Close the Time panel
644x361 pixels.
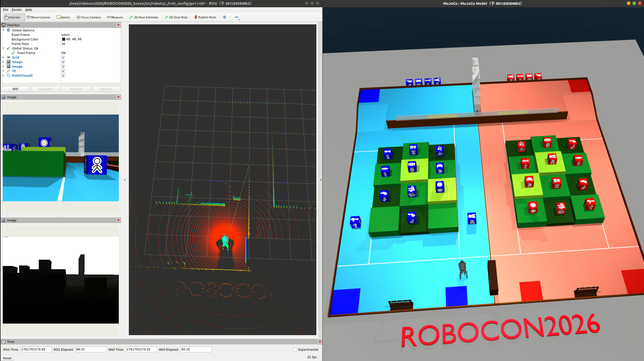point(320,341)
